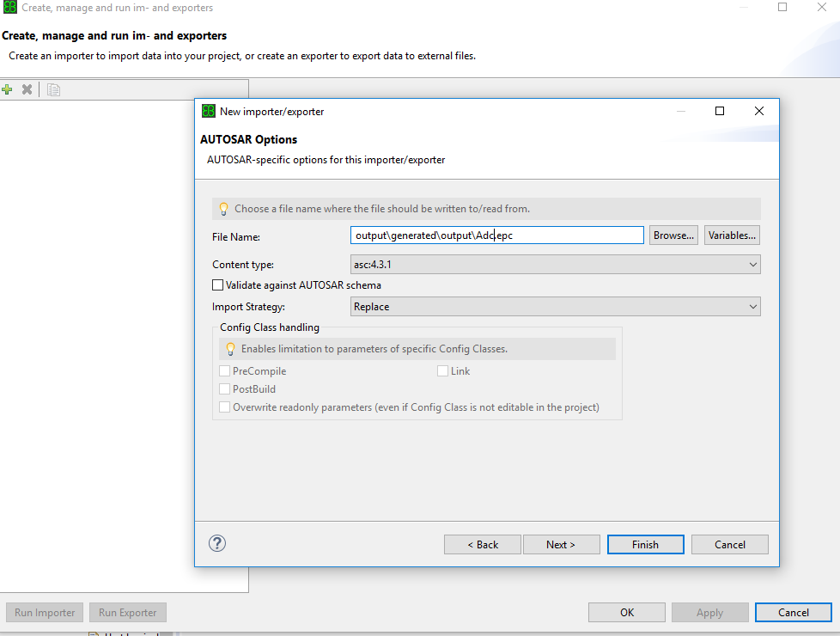Click the Variables... button

point(732,235)
